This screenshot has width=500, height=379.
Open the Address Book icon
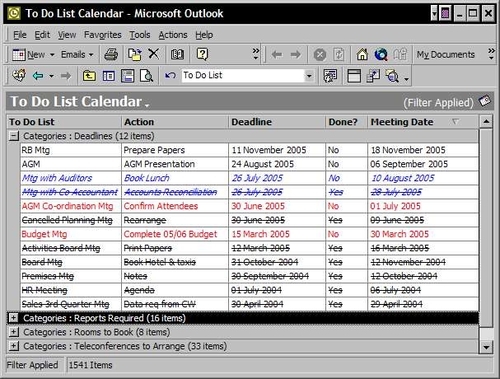click(x=177, y=54)
